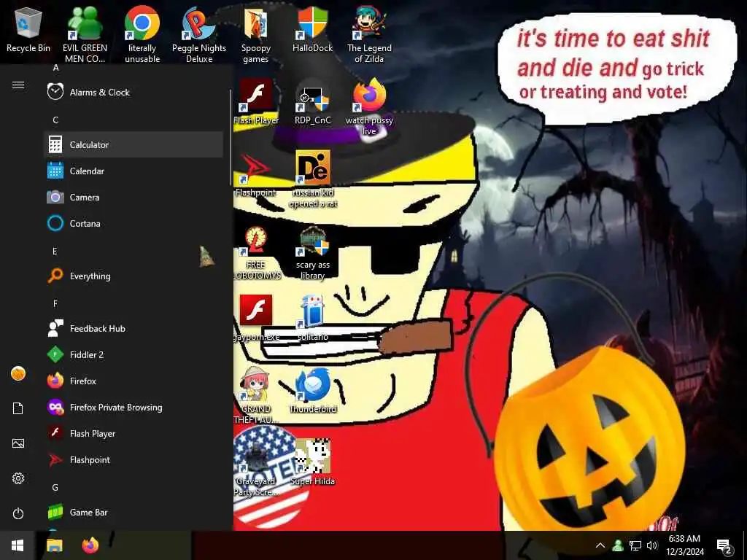This screenshot has height=560, width=747.
Task: Launch HalloDock desktop shortcut
Action: 312,29
